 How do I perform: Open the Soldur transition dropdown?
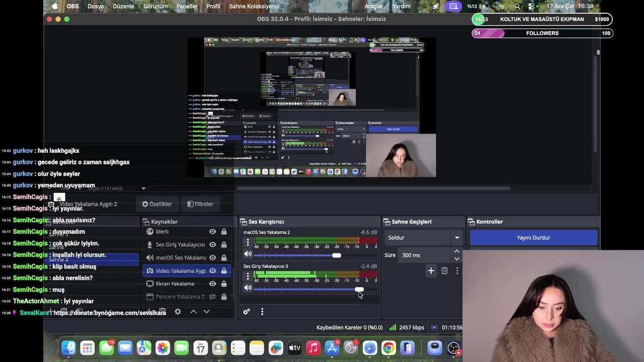pyautogui.click(x=424, y=238)
